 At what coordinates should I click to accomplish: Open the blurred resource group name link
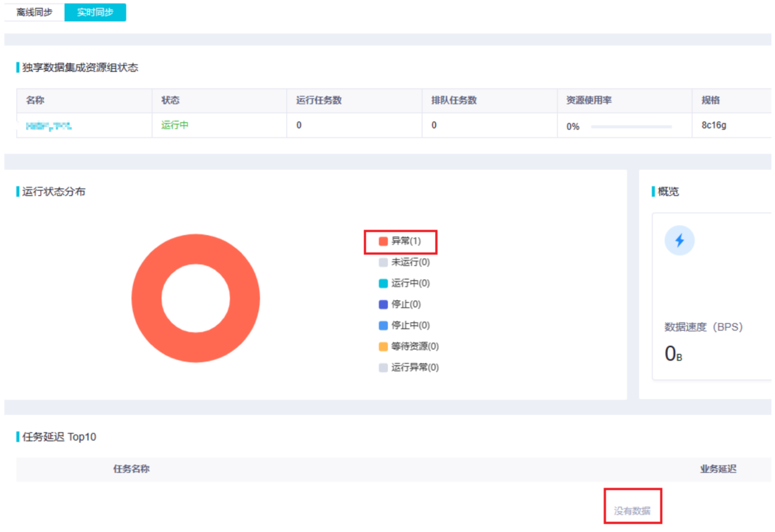[49, 126]
